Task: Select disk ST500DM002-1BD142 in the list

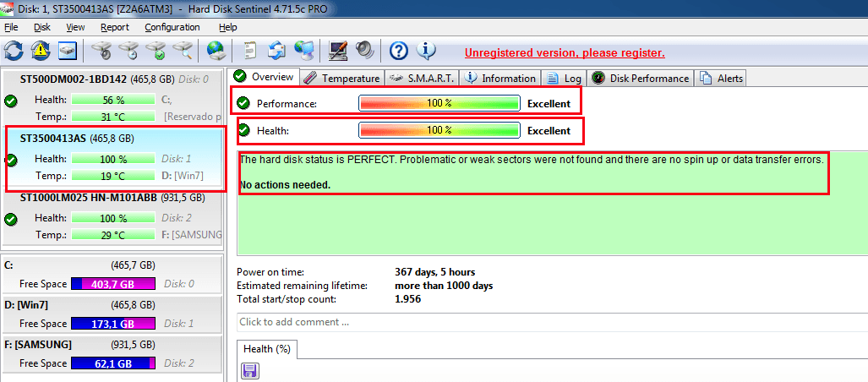Action: [112, 97]
